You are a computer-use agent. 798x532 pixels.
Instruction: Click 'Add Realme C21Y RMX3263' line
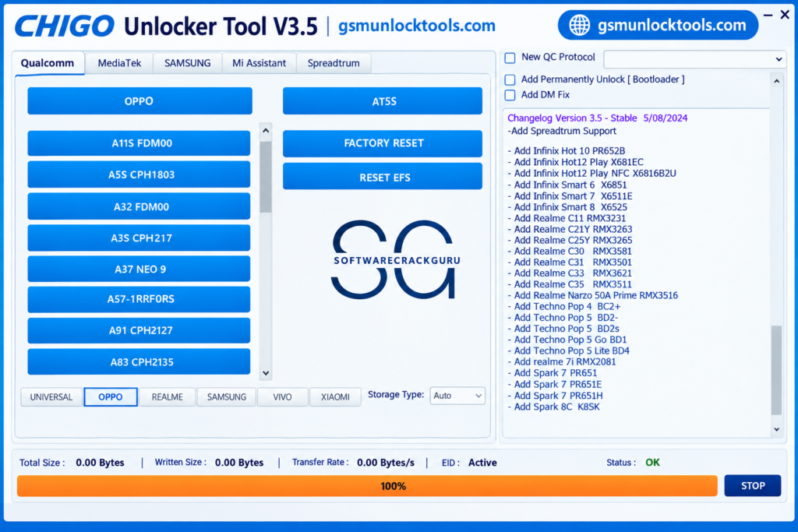(x=570, y=229)
